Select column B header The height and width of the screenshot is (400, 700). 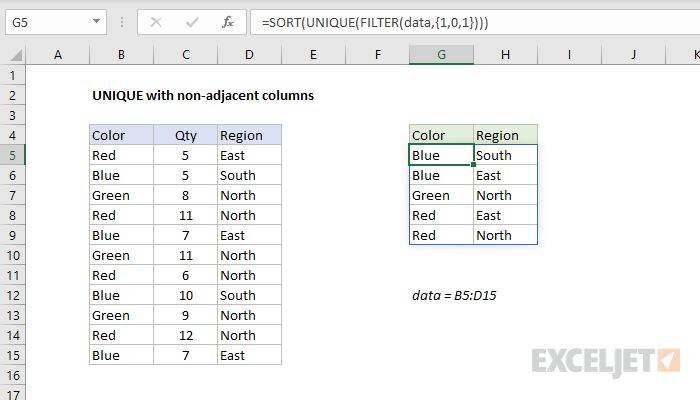121,56
